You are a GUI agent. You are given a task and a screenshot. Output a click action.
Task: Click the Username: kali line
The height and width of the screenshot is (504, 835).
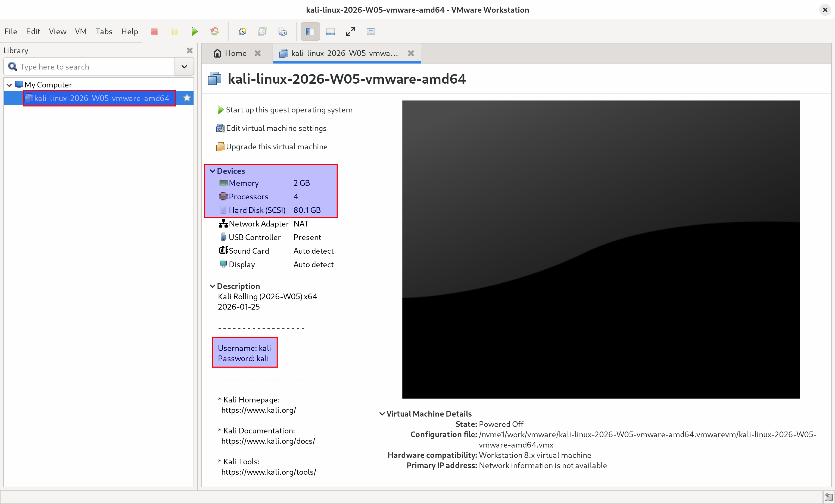[244, 348]
